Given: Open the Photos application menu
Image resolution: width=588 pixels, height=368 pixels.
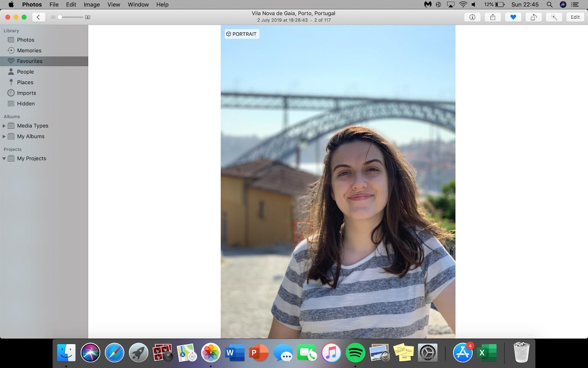Looking at the screenshot, I should pyautogui.click(x=32, y=4).
